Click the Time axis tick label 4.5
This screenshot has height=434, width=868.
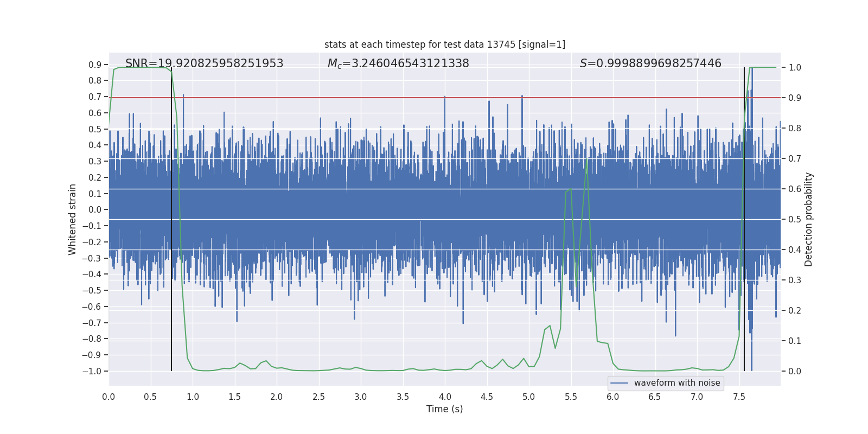[487, 397]
